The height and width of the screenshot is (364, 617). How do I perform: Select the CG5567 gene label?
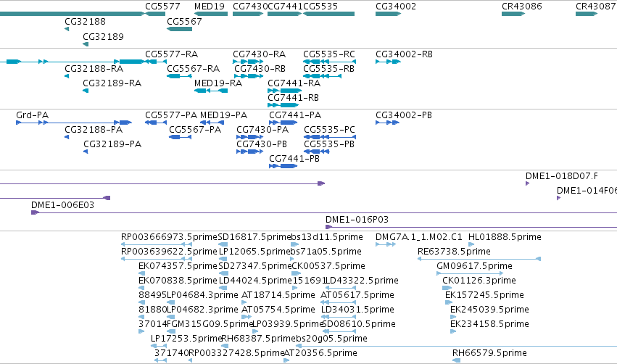[184, 21]
